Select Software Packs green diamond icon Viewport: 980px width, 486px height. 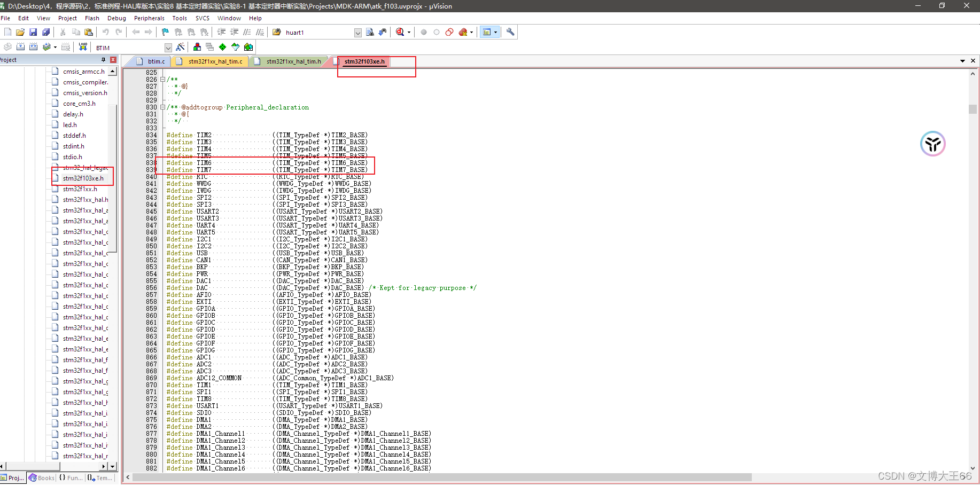click(x=223, y=47)
